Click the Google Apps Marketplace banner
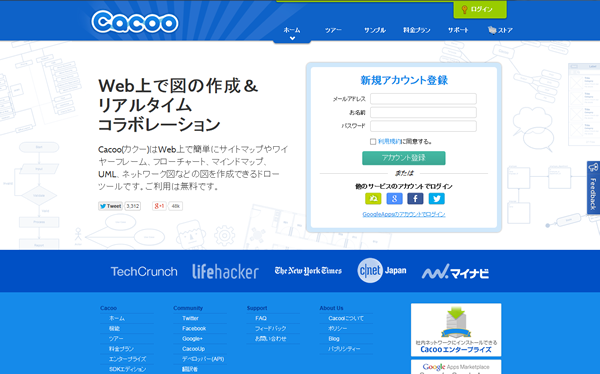The image size is (600, 374). click(456, 367)
